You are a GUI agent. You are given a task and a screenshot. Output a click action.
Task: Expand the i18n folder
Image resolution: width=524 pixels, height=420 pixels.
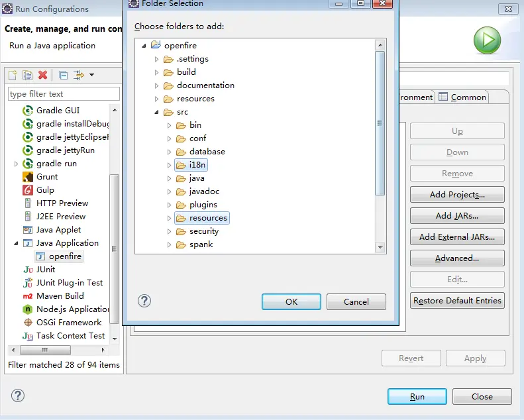point(169,165)
